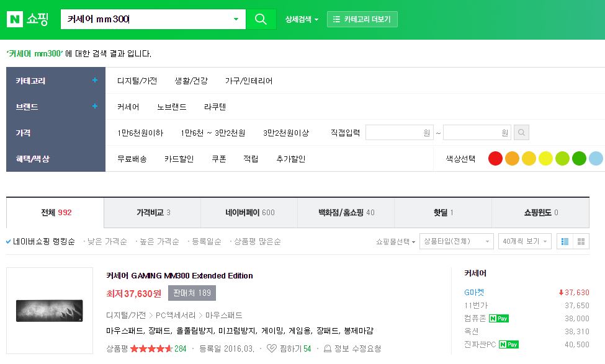Click the 카테고리 더보기 button

pyautogui.click(x=362, y=19)
